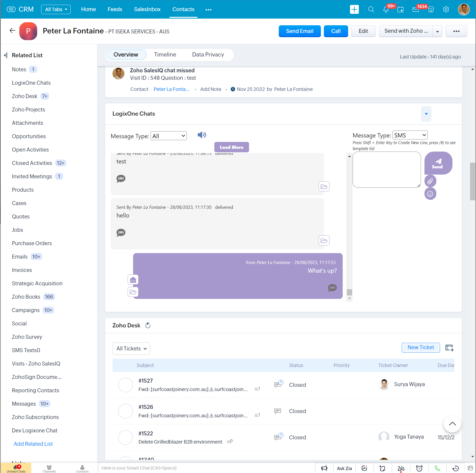
Task: Click the user profile avatar
Action: (x=464, y=9)
